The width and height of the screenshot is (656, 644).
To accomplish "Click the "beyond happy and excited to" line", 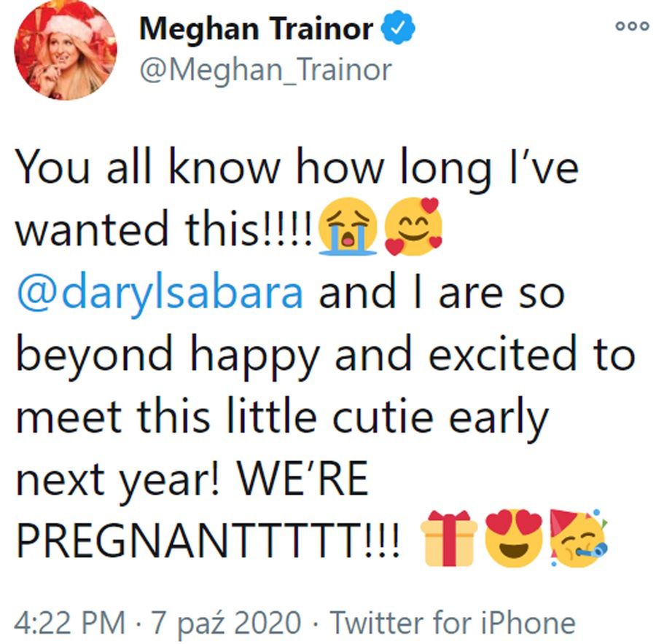I will point(324,355).
